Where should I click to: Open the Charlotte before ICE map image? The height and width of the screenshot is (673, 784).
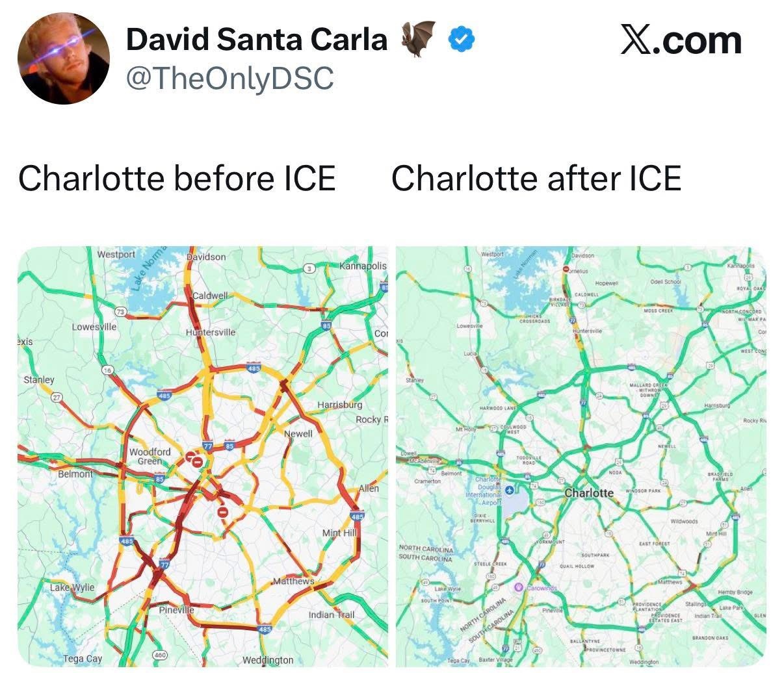(x=203, y=457)
